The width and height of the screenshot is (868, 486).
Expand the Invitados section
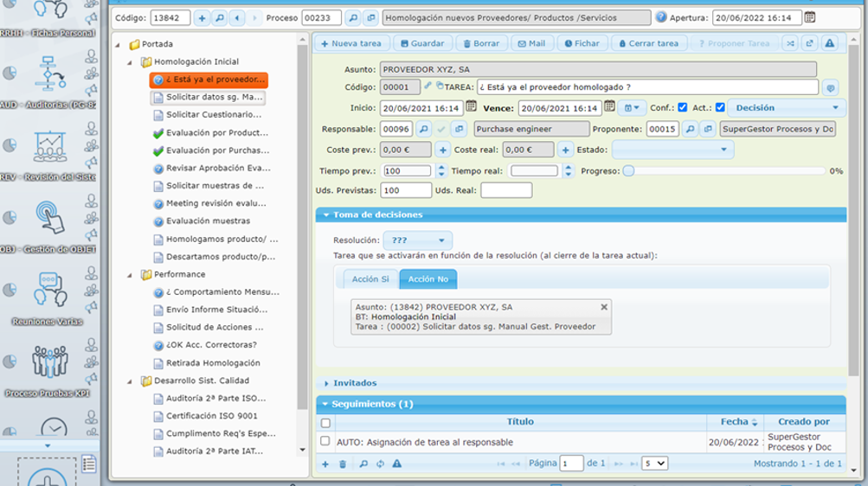(326, 383)
